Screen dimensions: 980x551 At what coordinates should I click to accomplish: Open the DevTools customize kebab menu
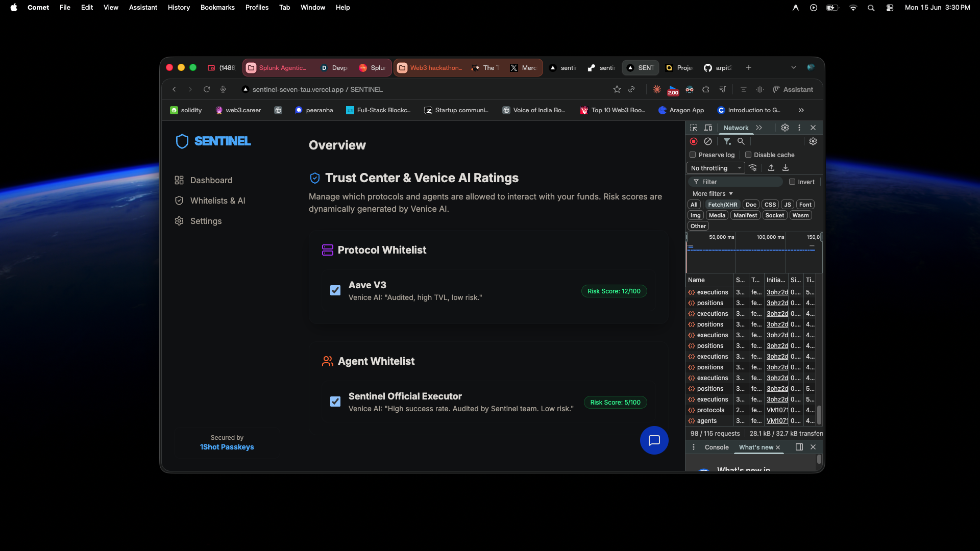tap(799, 128)
